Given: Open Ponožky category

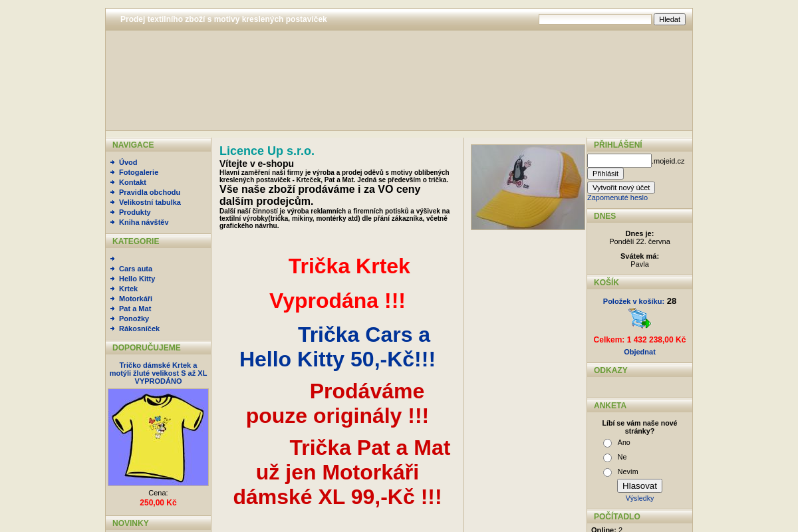Looking at the screenshot, I should tap(134, 319).
